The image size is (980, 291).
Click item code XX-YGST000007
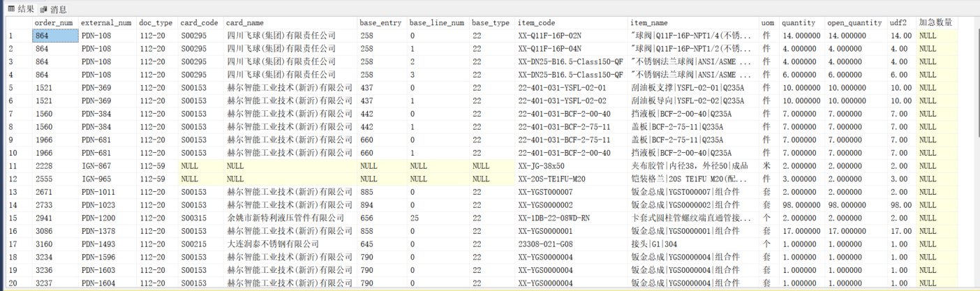pos(545,192)
